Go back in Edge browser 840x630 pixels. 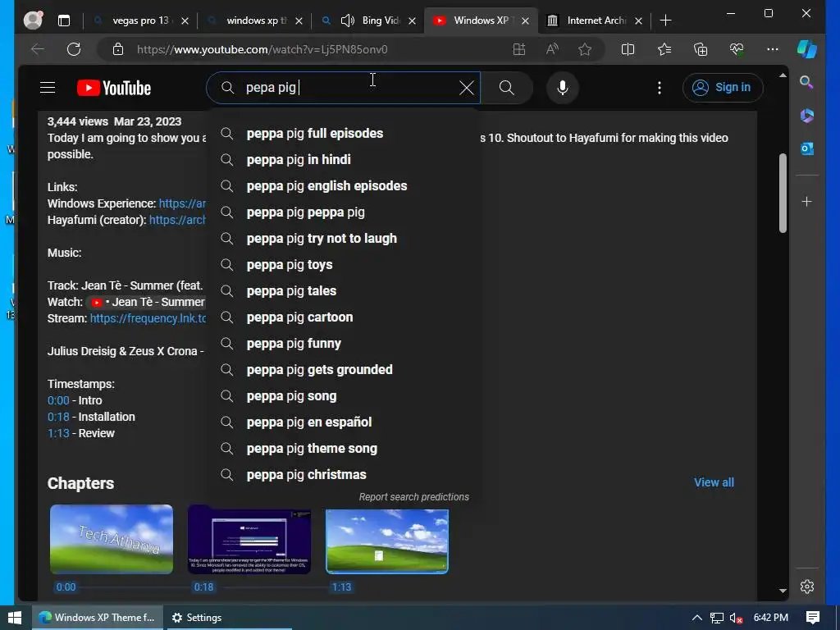(x=38, y=49)
